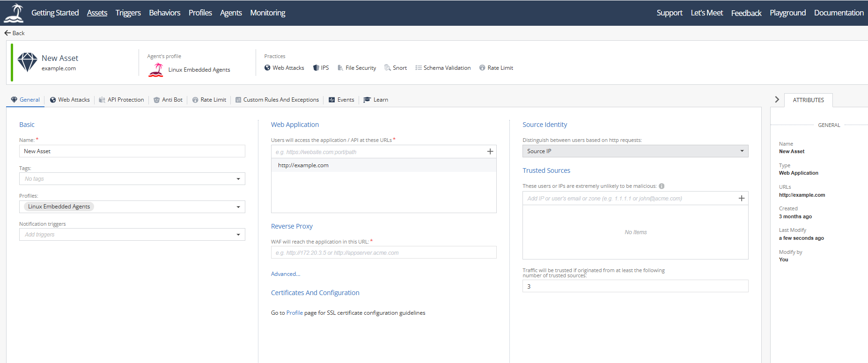
Task: Click the plus icon to add trusted source
Action: 741,198
